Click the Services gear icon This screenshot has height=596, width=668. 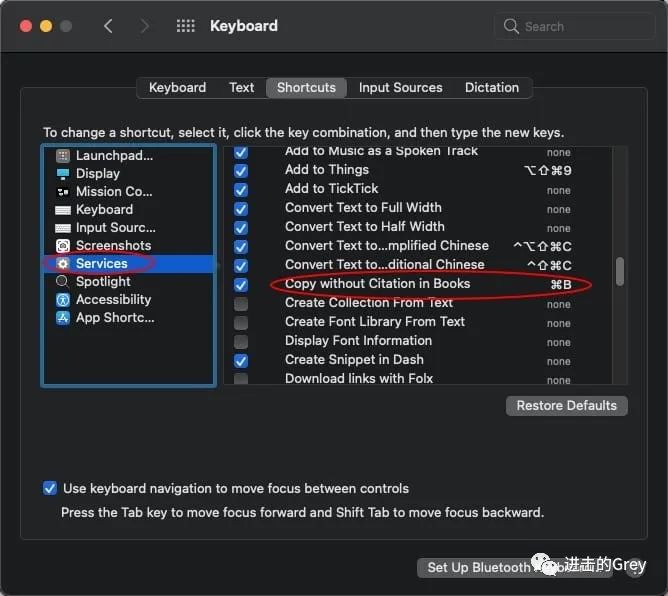click(x=63, y=264)
